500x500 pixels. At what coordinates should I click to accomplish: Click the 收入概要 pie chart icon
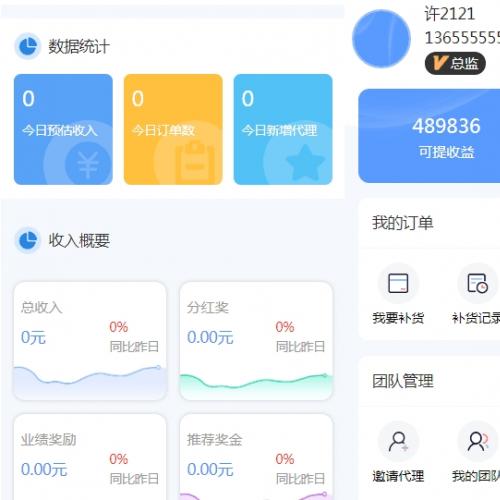coord(28,240)
